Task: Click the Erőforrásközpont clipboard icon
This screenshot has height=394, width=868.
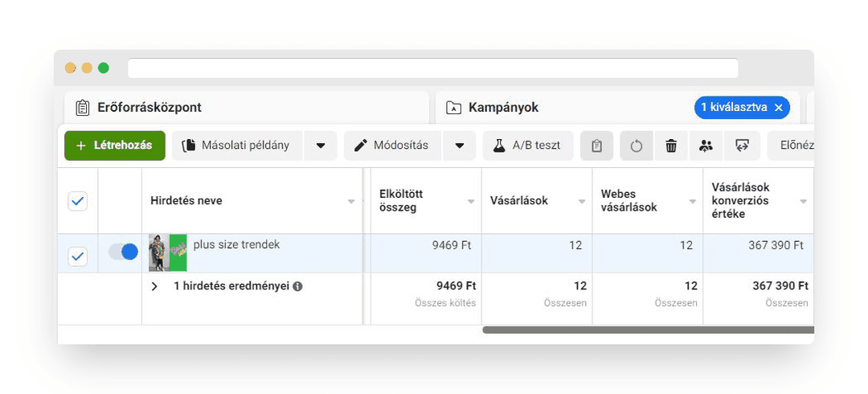Action: [x=83, y=108]
